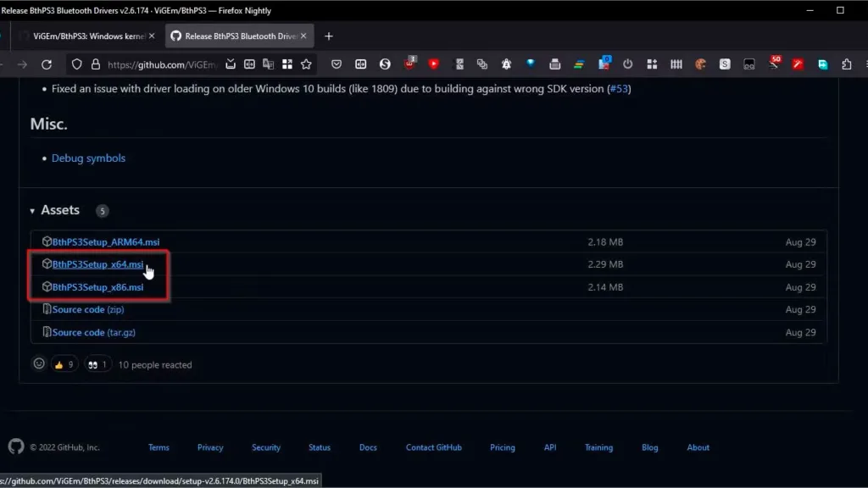Click the GitHub logo in the footer
Viewport: 868px width, 488px height.
click(16, 446)
